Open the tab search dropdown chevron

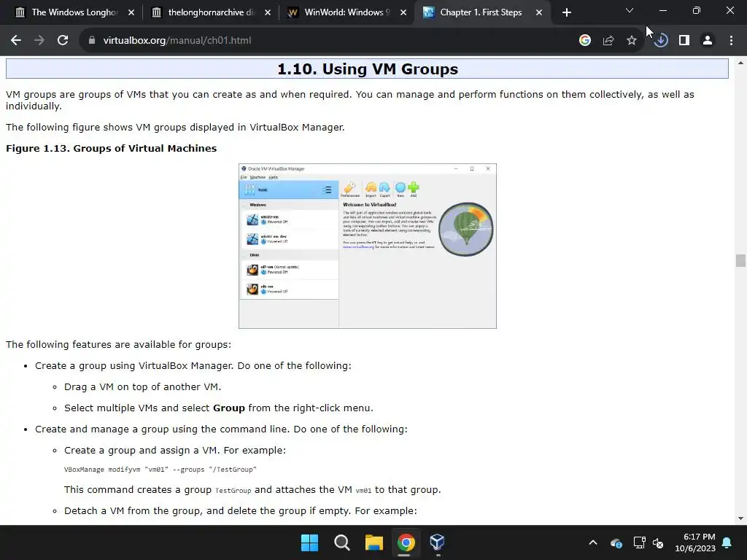[x=630, y=10]
